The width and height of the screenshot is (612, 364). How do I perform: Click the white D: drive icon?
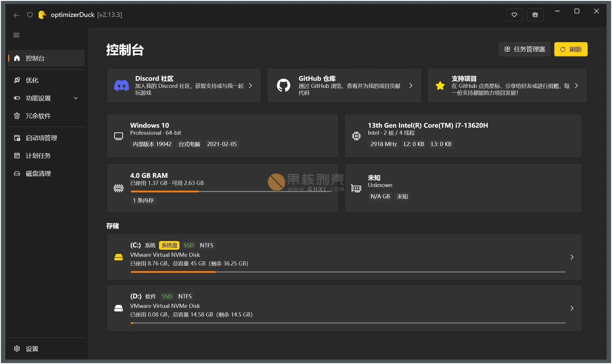(119, 308)
